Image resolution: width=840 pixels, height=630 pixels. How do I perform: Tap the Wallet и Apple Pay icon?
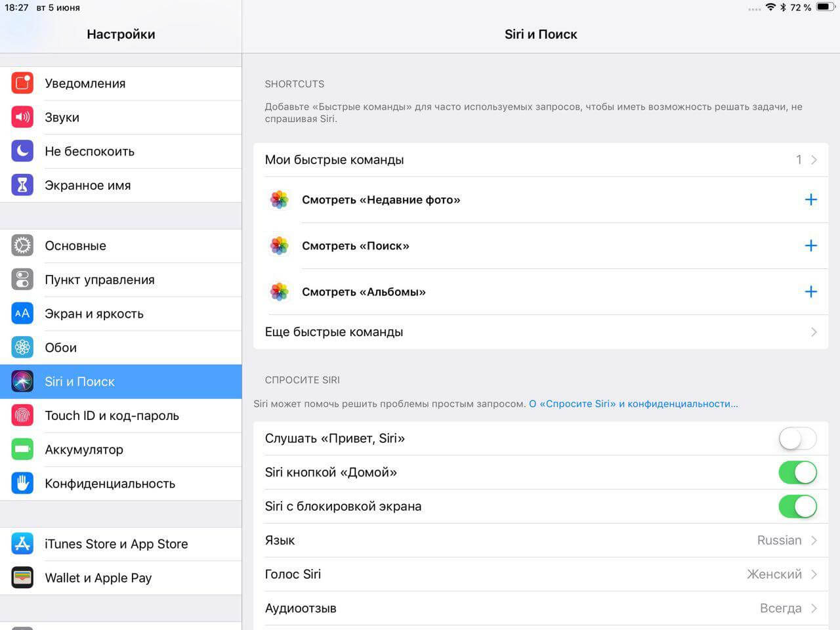22,577
